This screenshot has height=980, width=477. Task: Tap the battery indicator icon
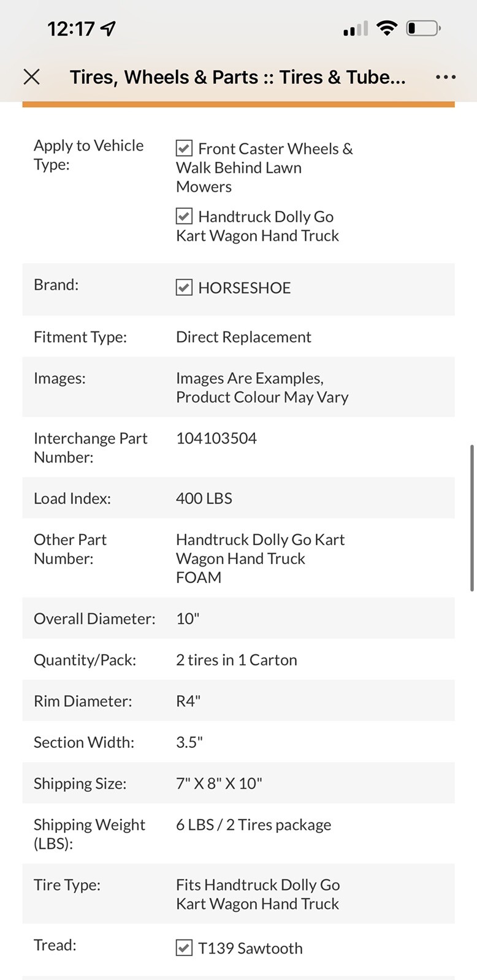pos(424,28)
